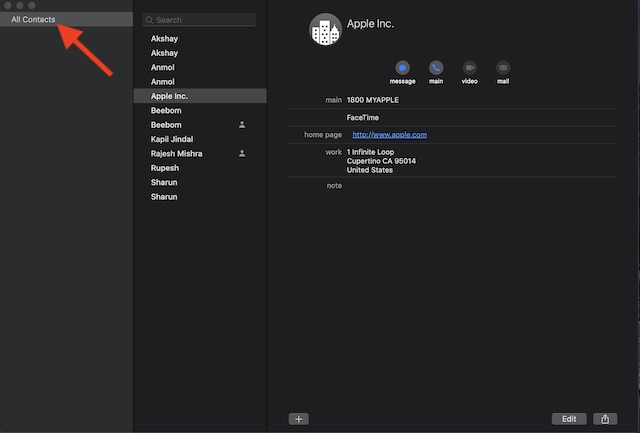The height and width of the screenshot is (433, 640).
Task: Click the work address label
Action: 333,152
